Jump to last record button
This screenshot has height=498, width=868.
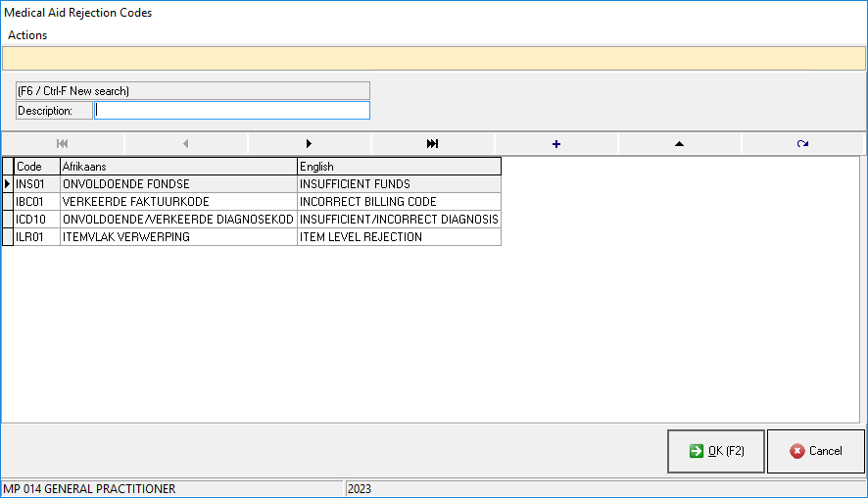click(x=433, y=144)
